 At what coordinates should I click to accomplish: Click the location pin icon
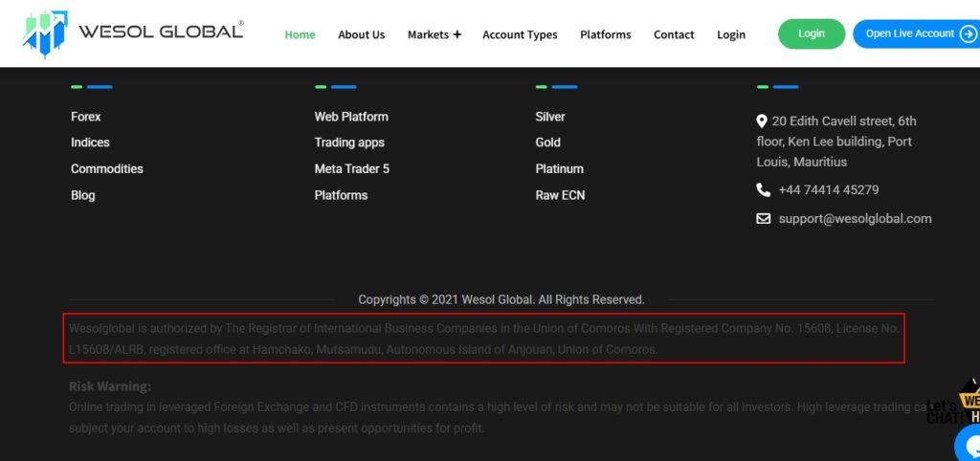[x=761, y=121]
